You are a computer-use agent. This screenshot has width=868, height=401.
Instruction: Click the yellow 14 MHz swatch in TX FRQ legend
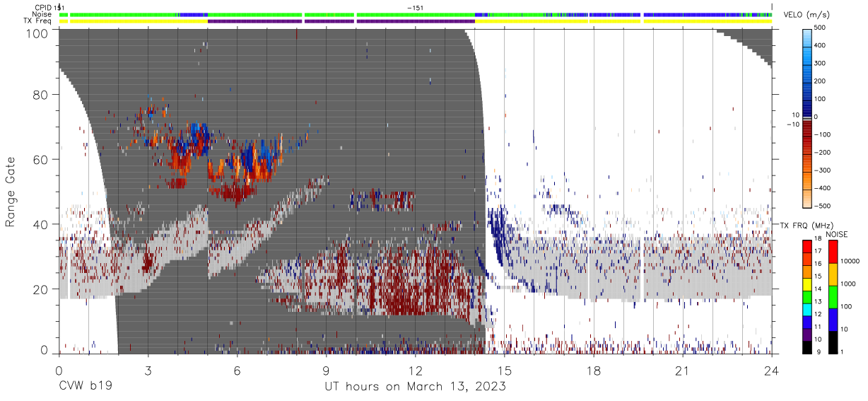click(807, 286)
